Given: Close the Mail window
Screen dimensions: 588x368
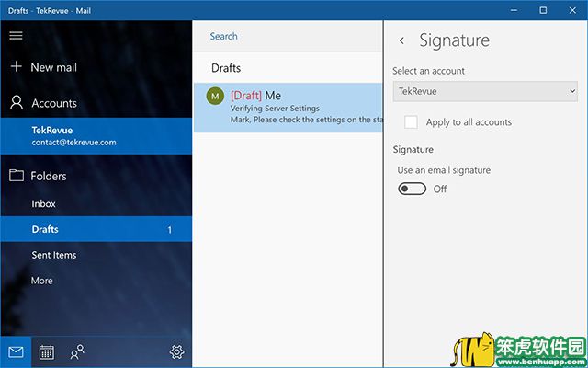Looking at the screenshot, I should pyautogui.click(x=572, y=10).
